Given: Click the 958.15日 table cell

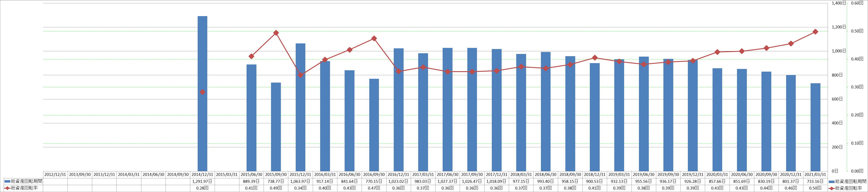Looking at the screenshot, I should (570, 181).
